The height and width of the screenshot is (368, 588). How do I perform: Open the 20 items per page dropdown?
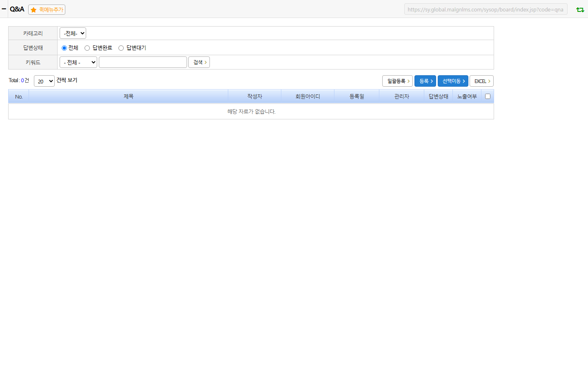coord(44,81)
